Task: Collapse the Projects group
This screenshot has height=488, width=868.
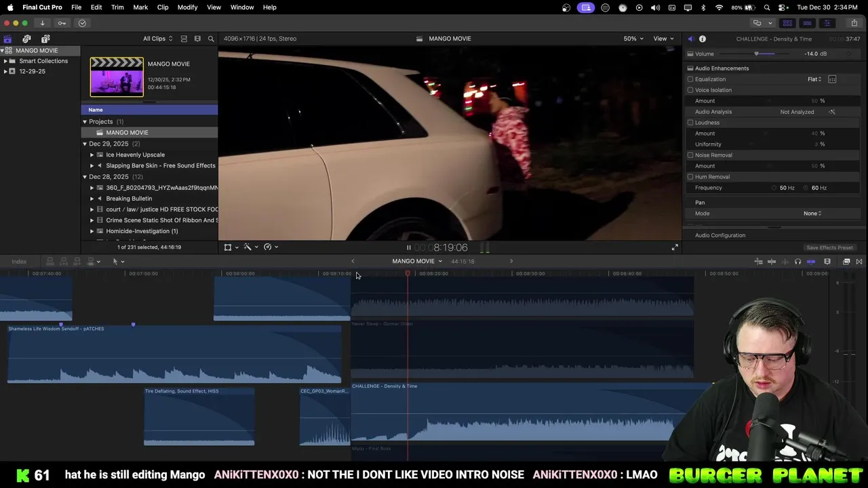Action: coord(85,122)
